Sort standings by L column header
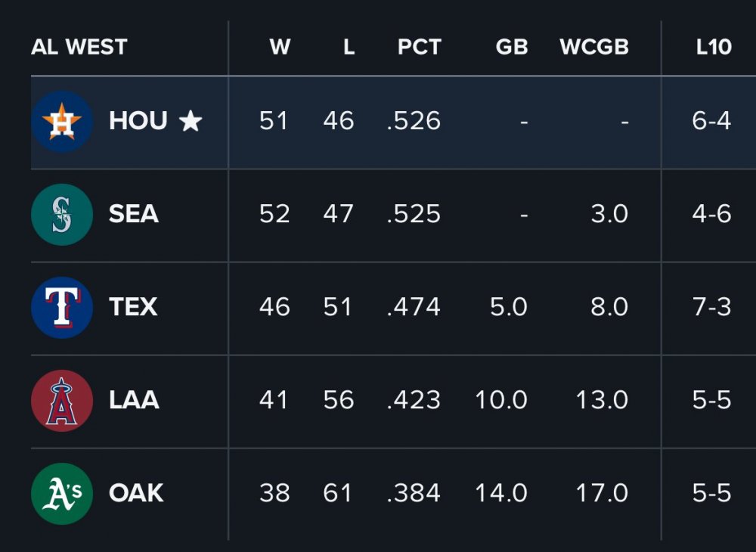The width and height of the screenshot is (756, 552). click(x=349, y=47)
